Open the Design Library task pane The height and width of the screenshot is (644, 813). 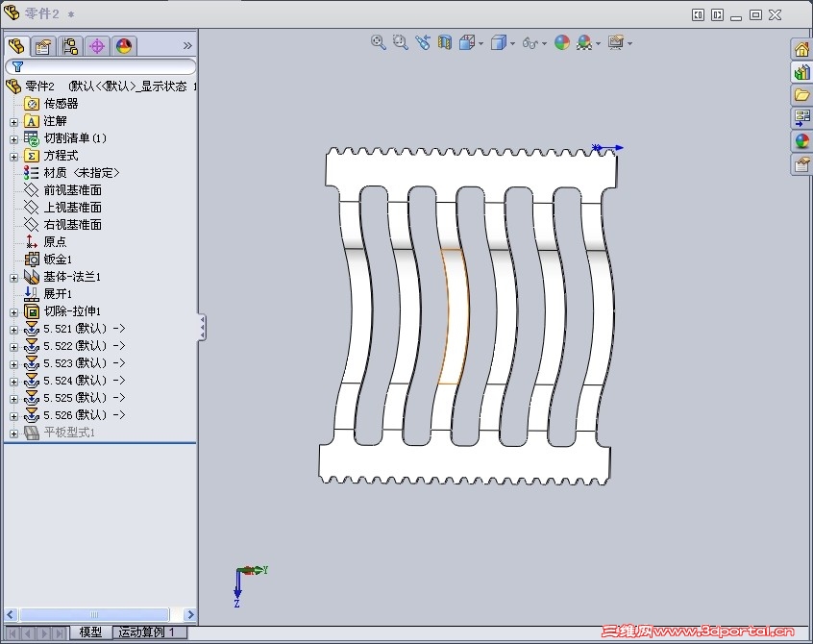[801, 72]
